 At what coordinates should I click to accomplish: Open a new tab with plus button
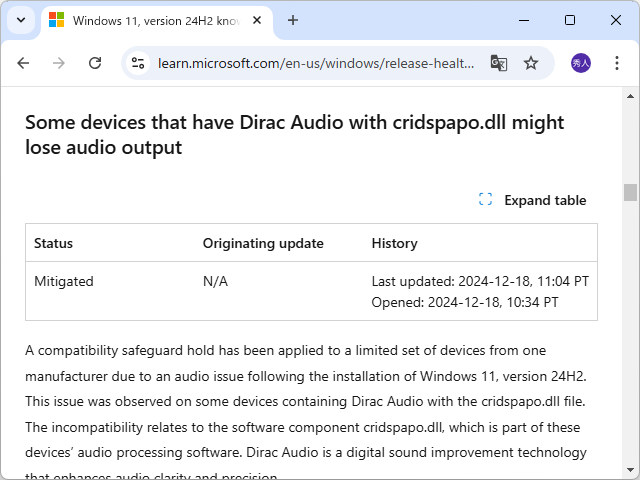[293, 20]
